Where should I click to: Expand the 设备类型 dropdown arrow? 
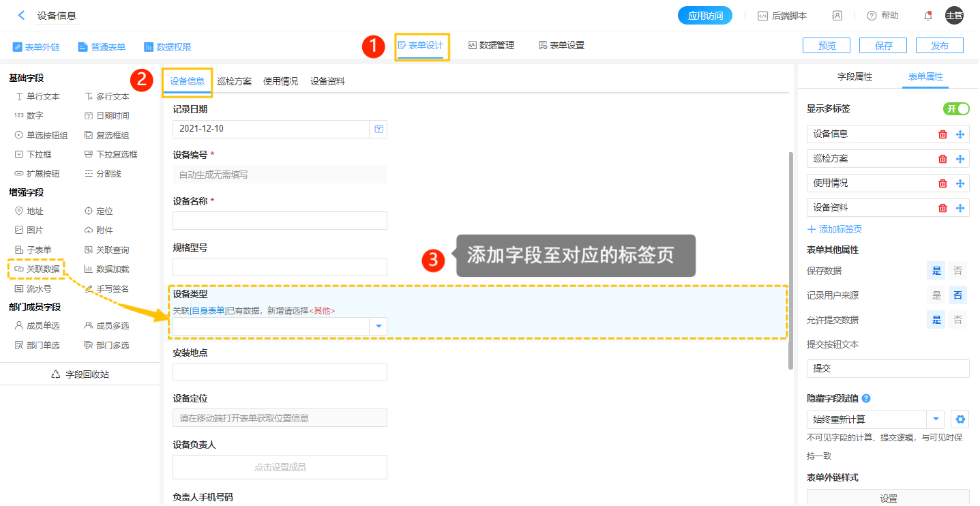point(378,327)
